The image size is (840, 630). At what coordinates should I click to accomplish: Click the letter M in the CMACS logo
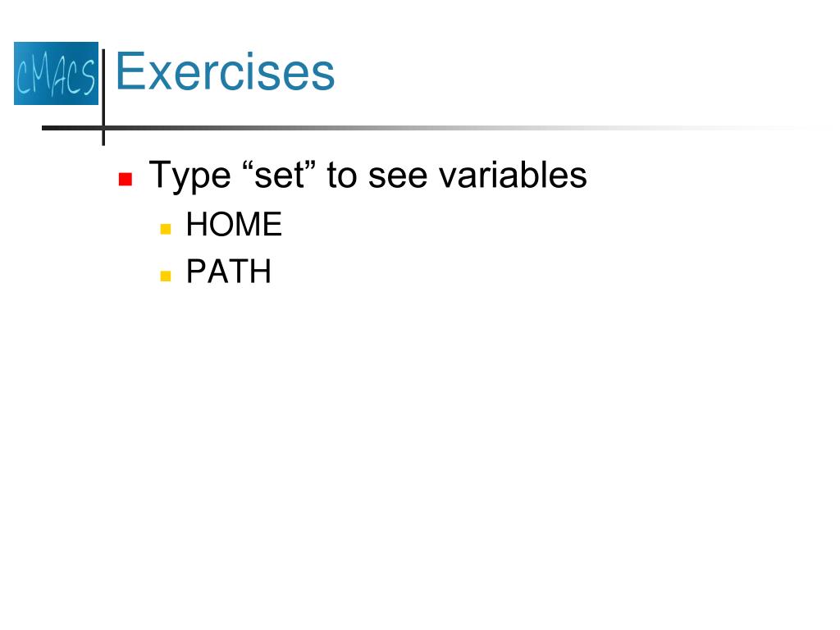(x=43, y=73)
